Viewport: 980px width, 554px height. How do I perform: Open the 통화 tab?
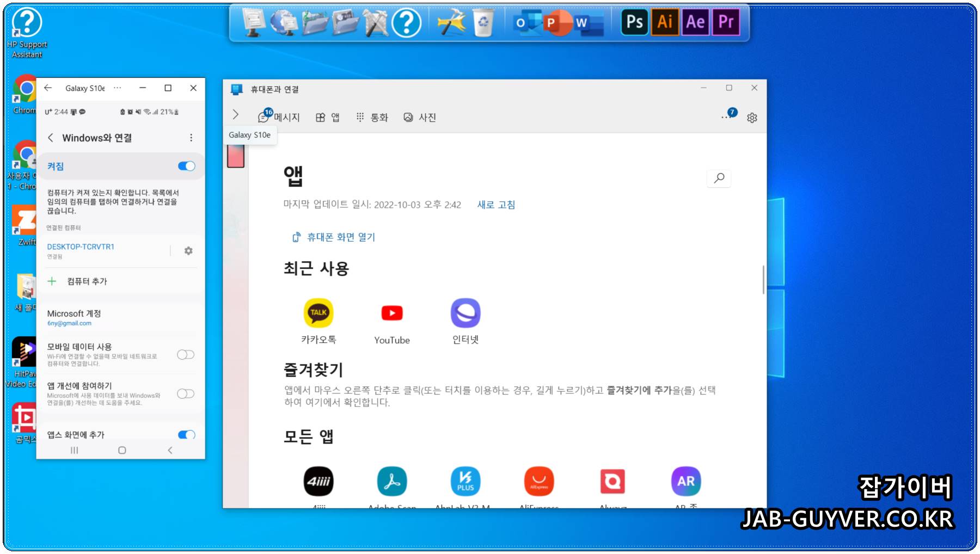373,117
